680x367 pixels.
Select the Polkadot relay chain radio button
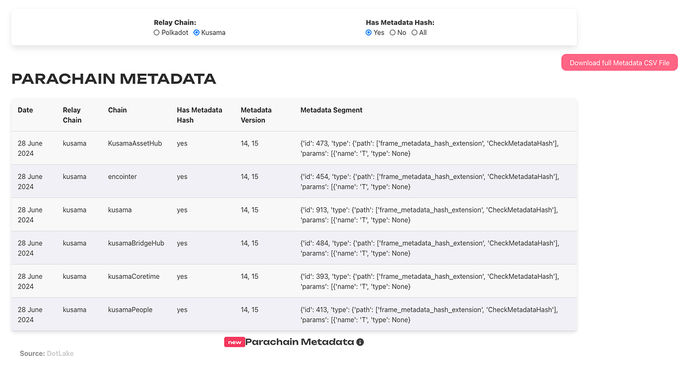tap(157, 33)
